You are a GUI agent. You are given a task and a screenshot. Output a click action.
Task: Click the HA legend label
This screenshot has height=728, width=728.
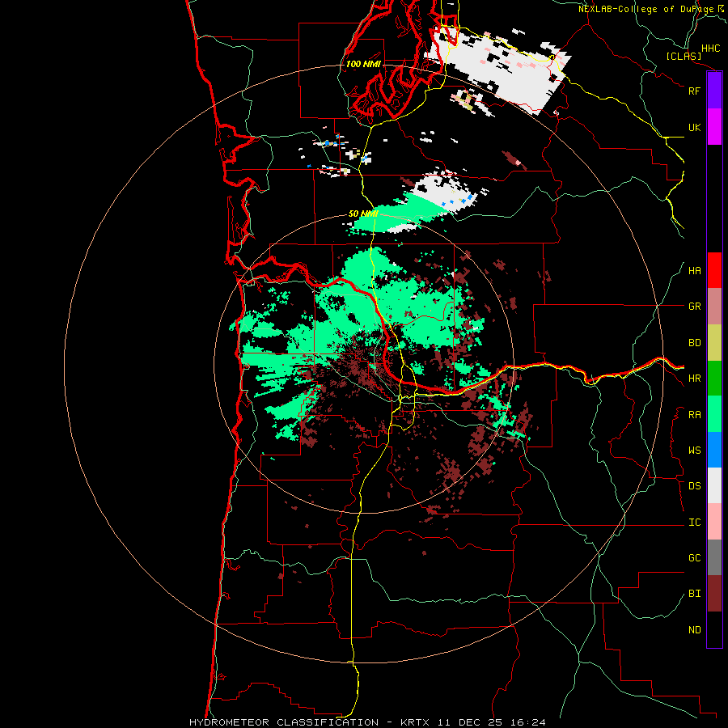tap(694, 271)
